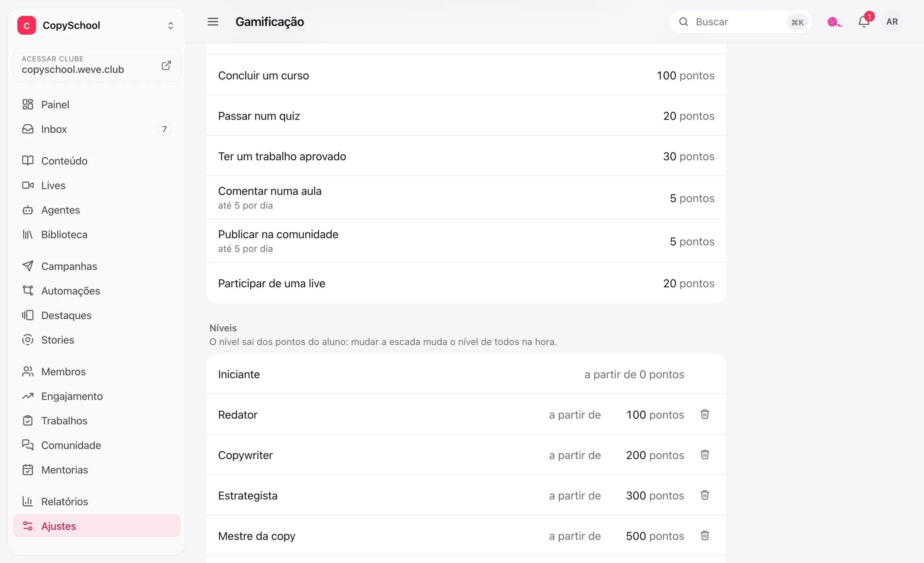Open Conteúdo section

click(x=96, y=161)
